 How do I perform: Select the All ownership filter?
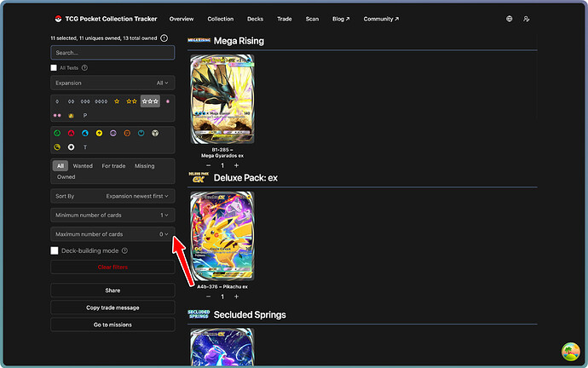tap(61, 165)
